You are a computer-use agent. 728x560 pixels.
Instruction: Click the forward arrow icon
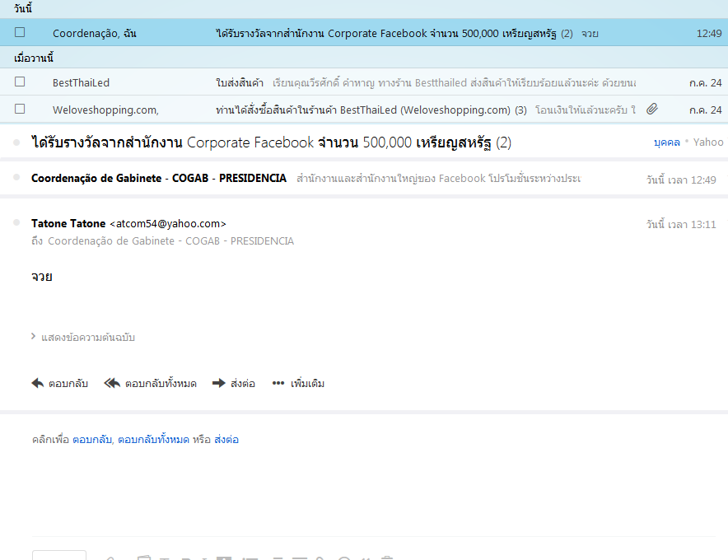(219, 383)
